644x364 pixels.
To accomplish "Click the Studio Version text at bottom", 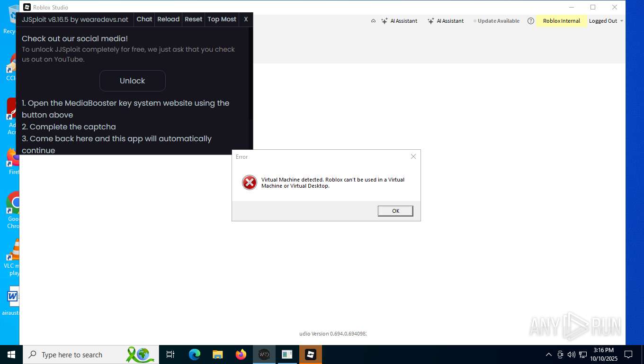I will [x=333, y=334].
